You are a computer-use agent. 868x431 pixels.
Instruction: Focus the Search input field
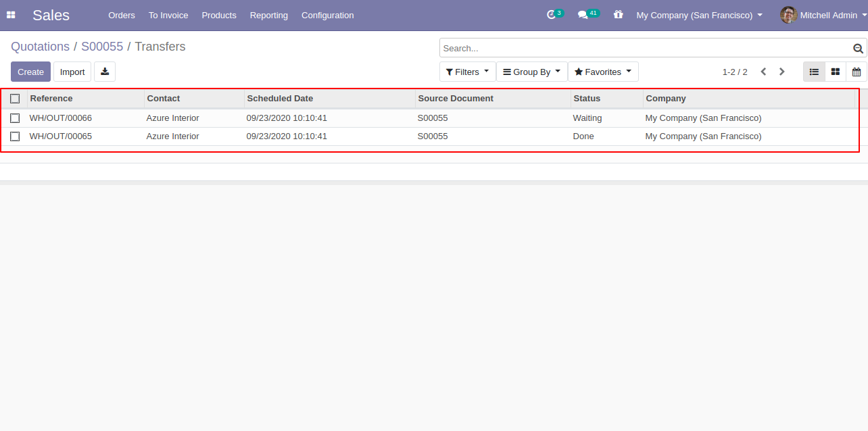[x=646, y=48]
